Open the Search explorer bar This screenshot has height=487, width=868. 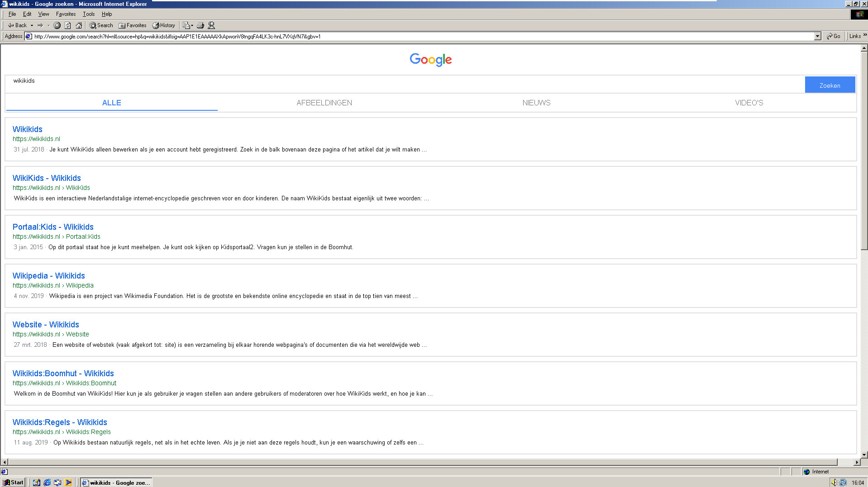point(101,25)
